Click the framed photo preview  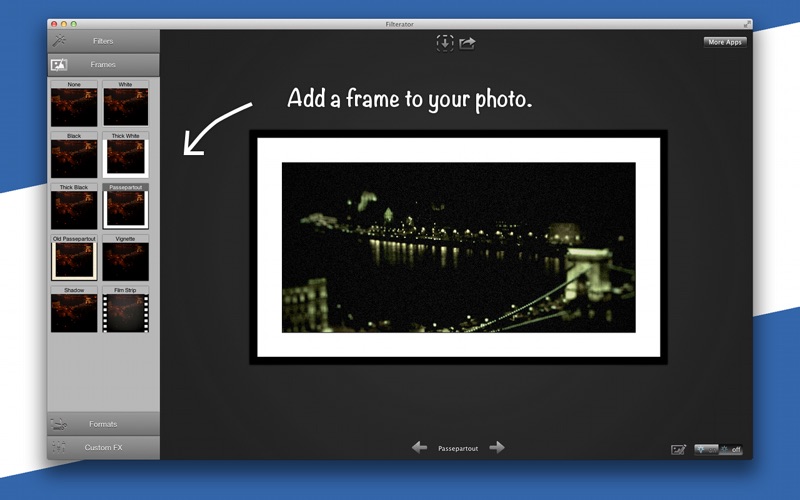[458, 247]
